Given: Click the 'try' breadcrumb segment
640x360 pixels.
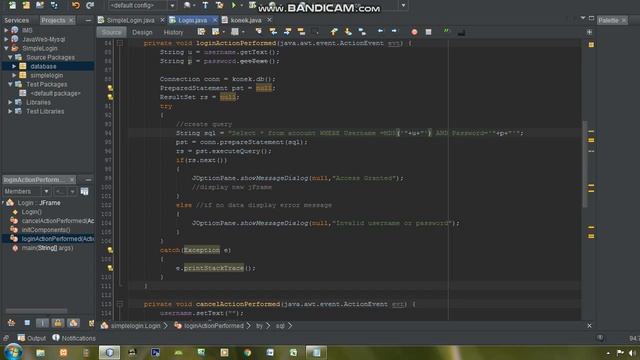Looking at the screenshot, I should (x=259, y=326).
